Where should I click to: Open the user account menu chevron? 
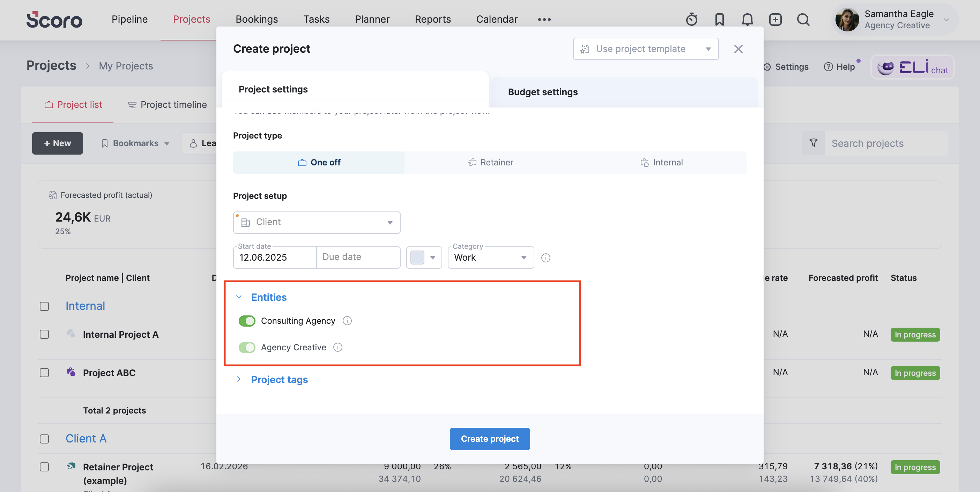click(946, 20)
